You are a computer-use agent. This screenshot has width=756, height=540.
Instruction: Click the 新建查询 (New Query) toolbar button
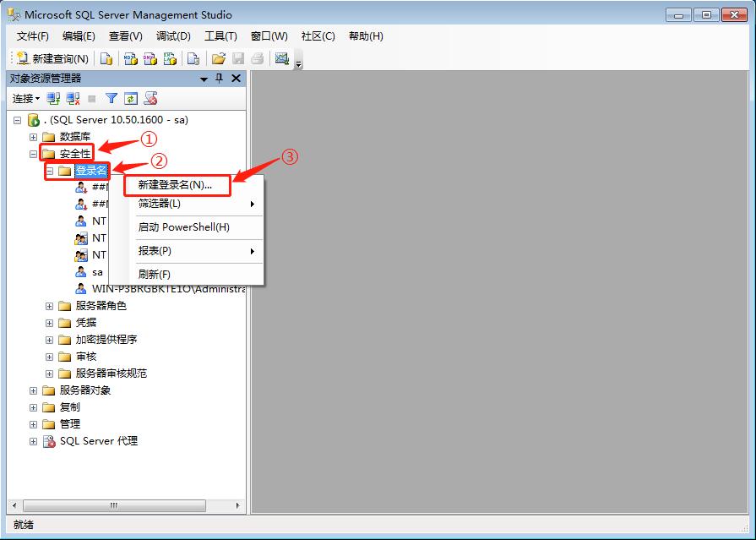coord(52,58)
